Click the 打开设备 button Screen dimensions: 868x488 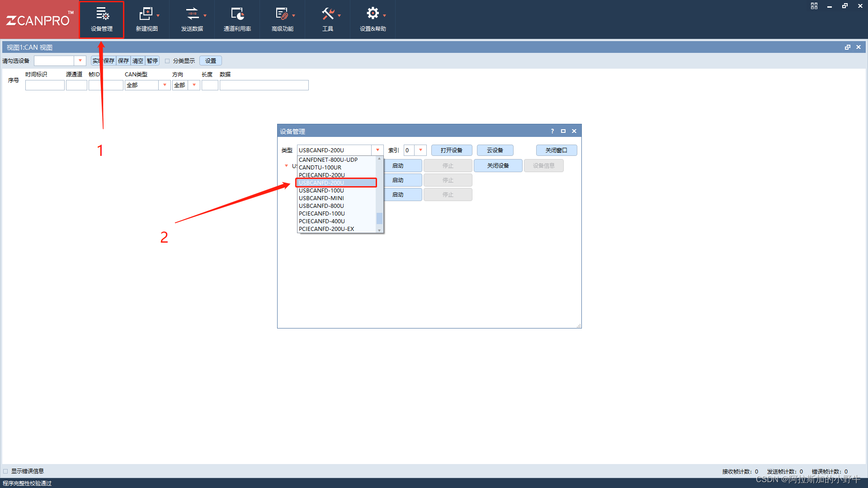tap(451, 150)
